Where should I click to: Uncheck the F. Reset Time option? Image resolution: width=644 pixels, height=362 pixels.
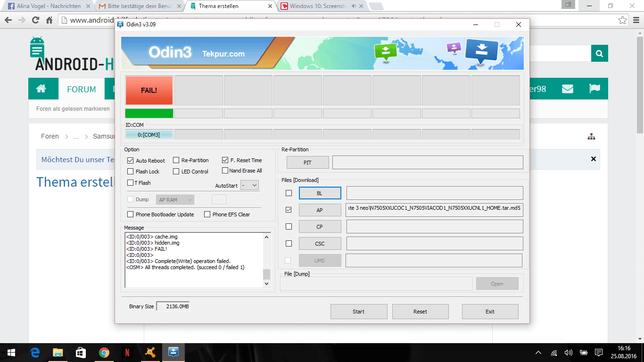coord(225,160)
